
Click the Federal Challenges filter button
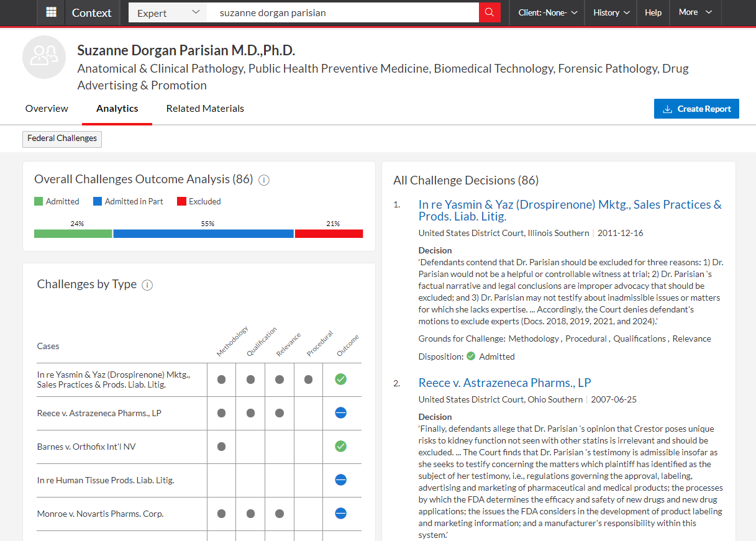pos(62,139)
